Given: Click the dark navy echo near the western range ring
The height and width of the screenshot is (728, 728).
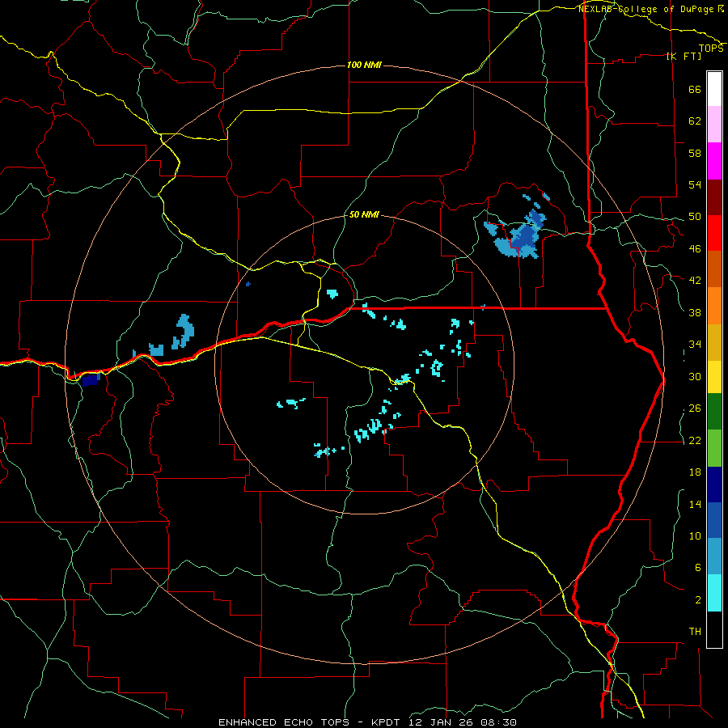Looking at the screenshot, I should pyautogui.click(x=91, y=379).
